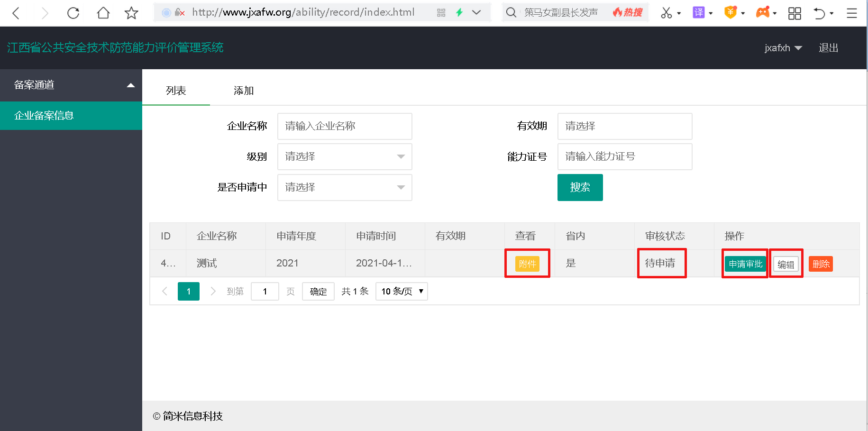This screenshot has width=868, height=431.
Task: Expand the translate icon dropdown arrow
Action: pos(711,14)
